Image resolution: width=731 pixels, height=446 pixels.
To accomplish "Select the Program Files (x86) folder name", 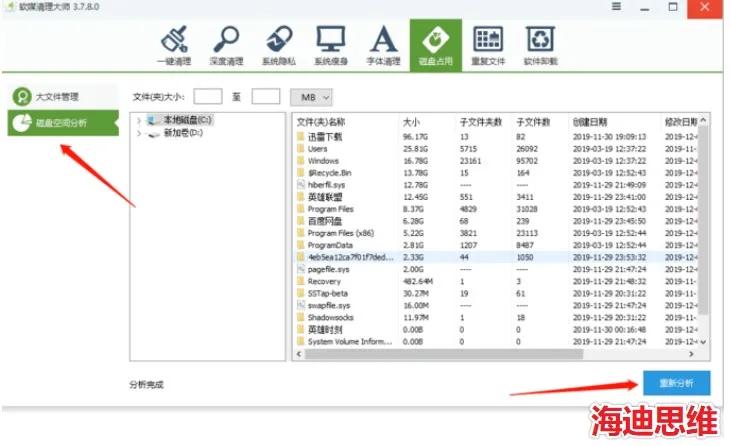I will point(341,233).
